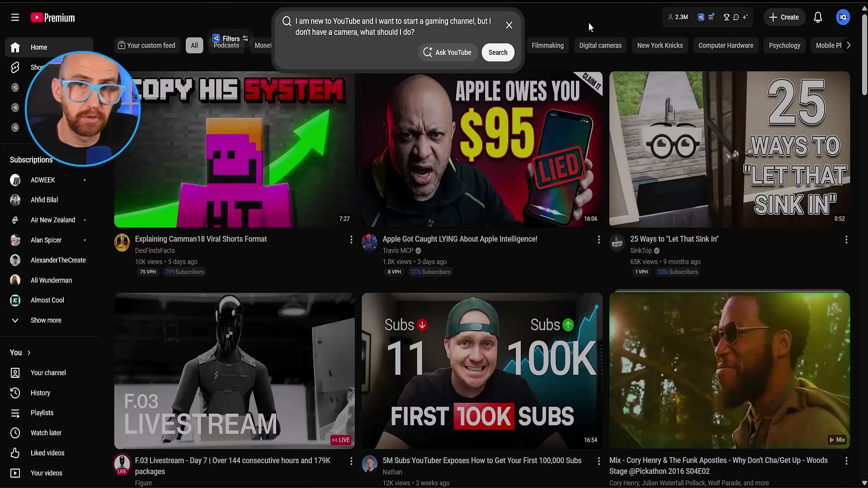Click the AI sparkle icon in toolbar
This screenshot has height=488, width=868.
click(745, 17)
